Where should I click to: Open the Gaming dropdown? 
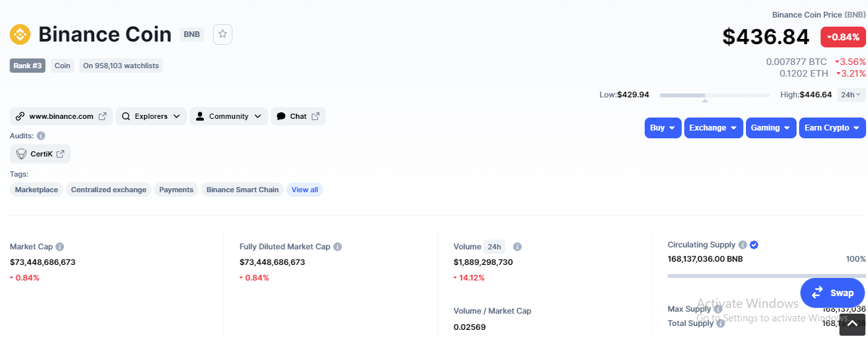pos(771,128)
